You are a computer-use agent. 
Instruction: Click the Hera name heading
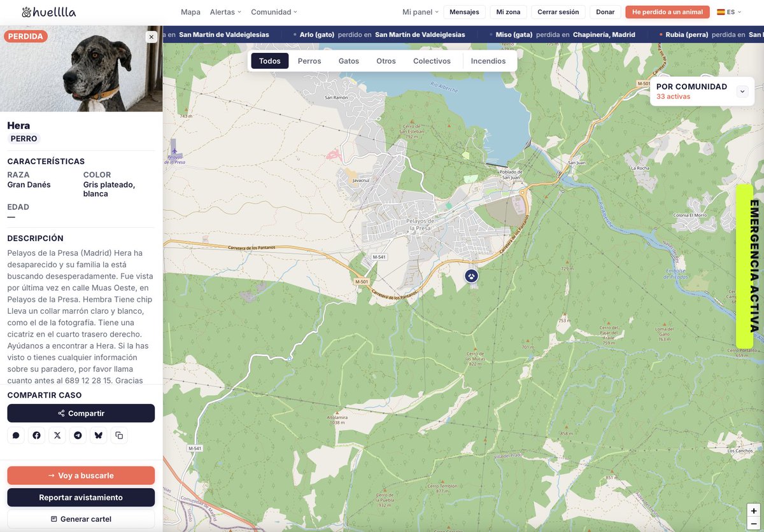coord(18,125)
